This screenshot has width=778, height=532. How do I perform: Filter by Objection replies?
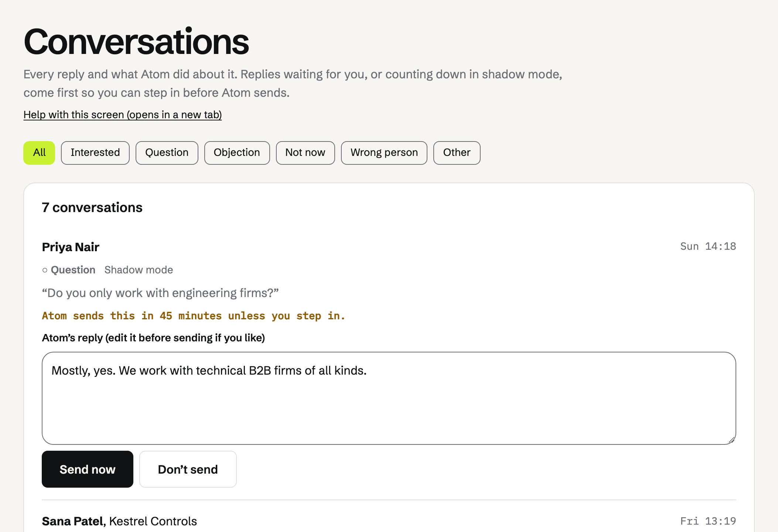(x=237, y=153)
